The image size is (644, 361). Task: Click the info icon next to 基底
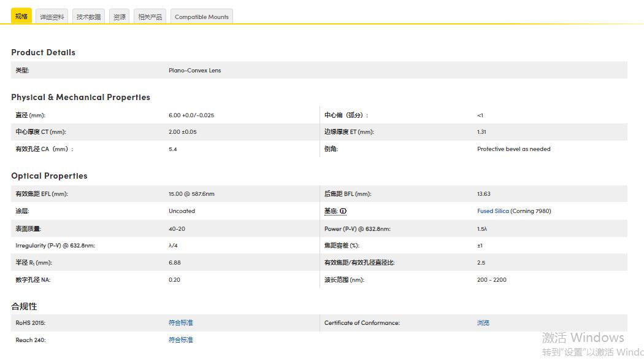[x=343, y=211]
